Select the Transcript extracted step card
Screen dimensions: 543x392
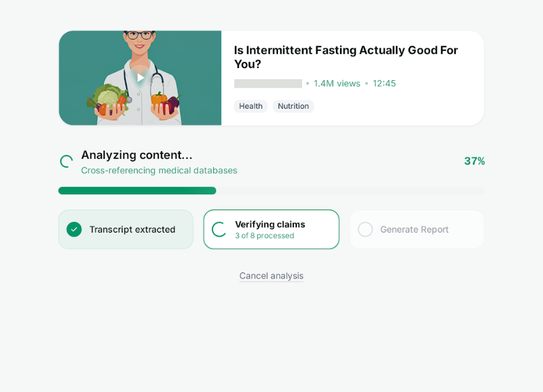tap(126, 229)
